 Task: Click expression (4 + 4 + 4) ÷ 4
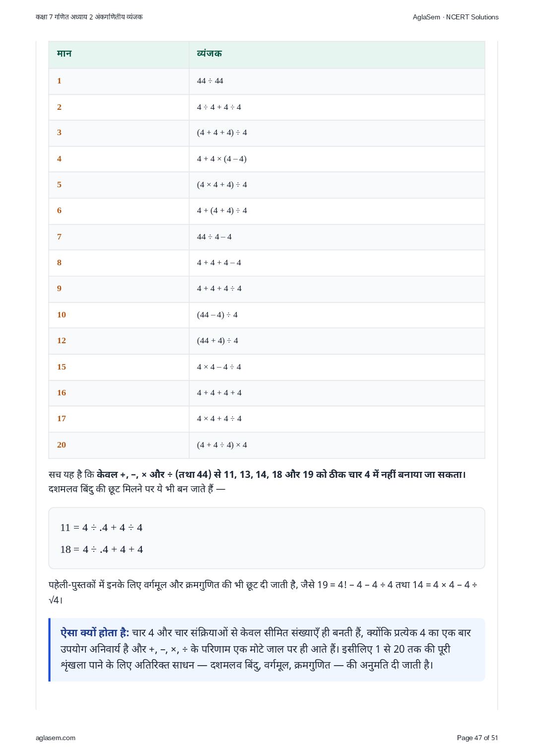tap(222, 133)
